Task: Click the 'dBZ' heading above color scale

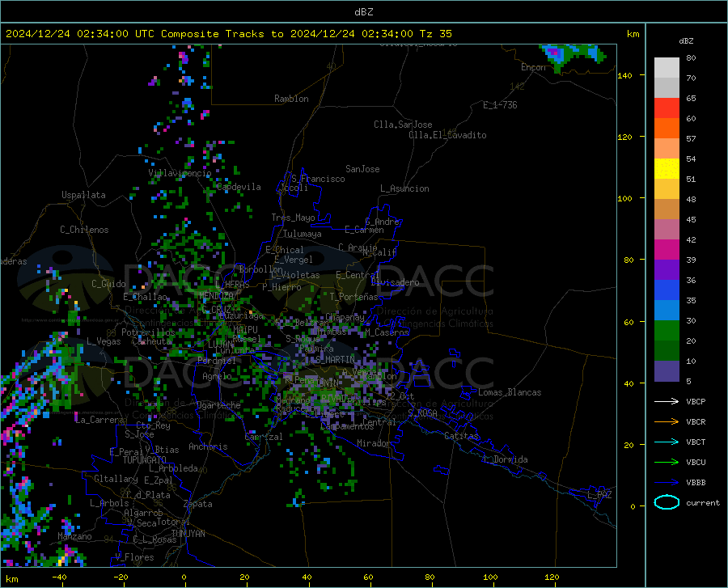Action: click(x=686, y=40)
